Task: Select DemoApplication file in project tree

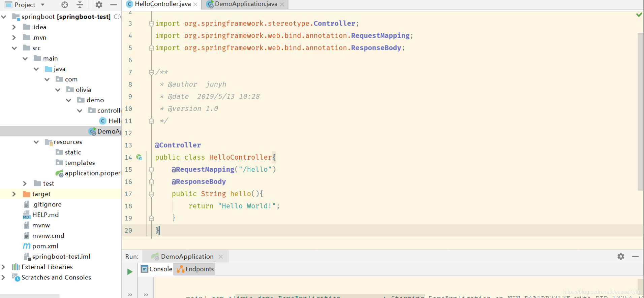Action: click(104, 131)
